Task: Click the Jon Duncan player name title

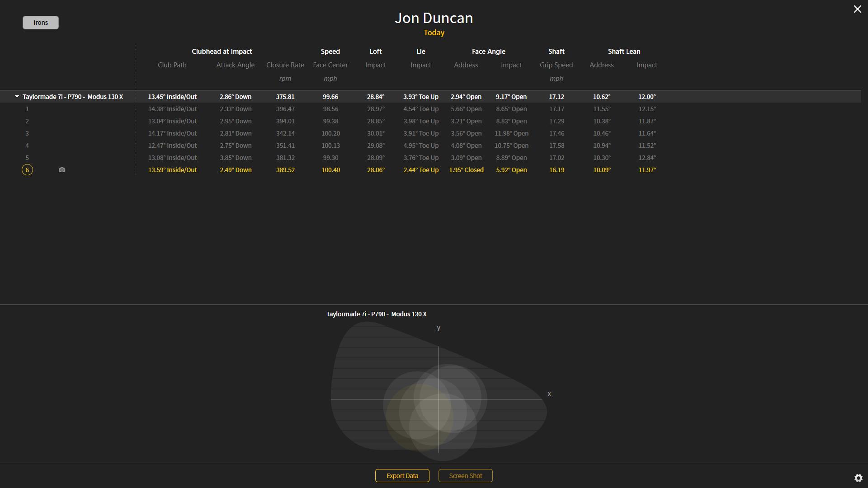Action: (434, 18)
